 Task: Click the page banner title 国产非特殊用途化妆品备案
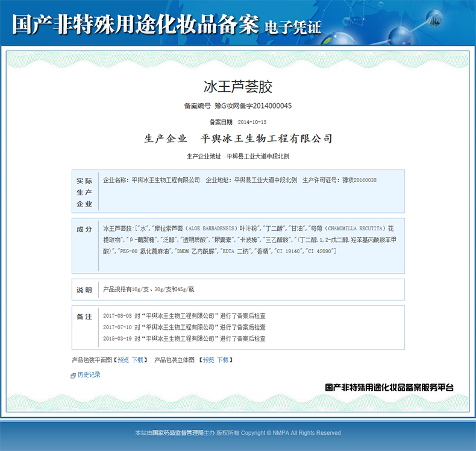[136, 24]
